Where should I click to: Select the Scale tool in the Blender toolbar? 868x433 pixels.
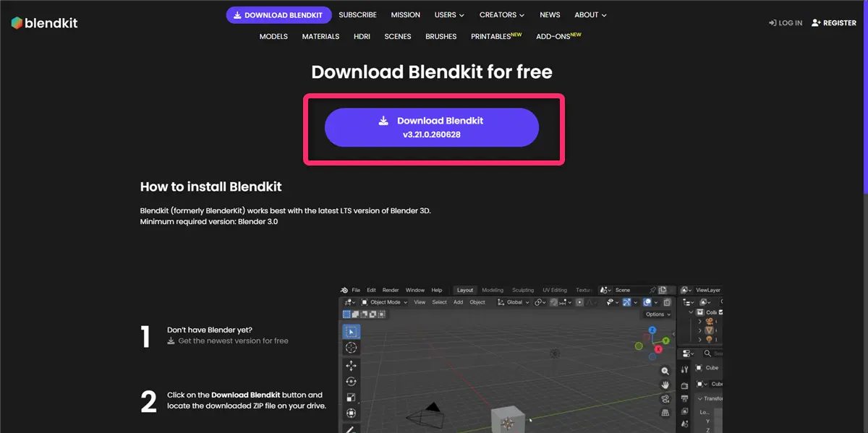[x=352, y=398]
